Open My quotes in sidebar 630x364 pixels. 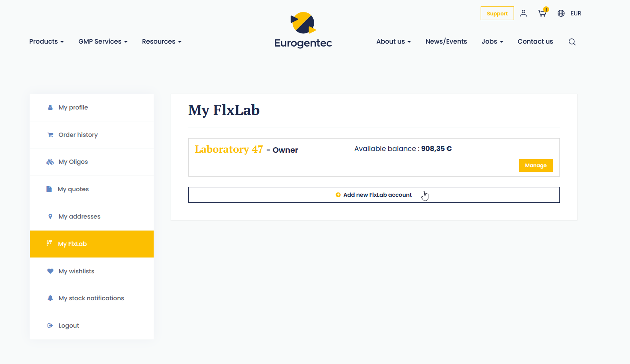[92, 189]
